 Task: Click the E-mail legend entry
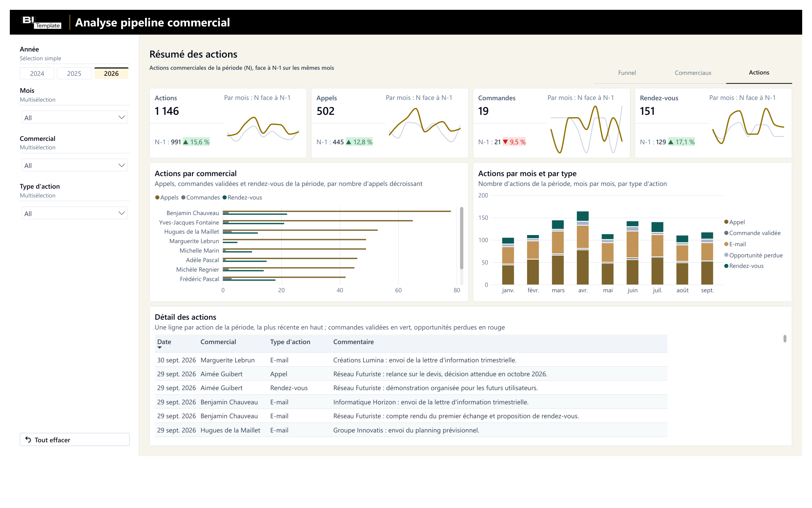735,244
